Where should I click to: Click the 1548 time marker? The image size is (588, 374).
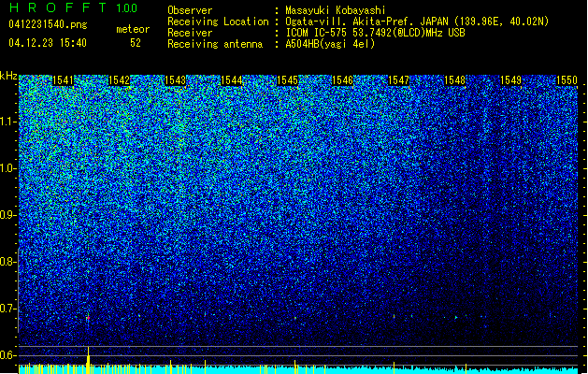454,80
